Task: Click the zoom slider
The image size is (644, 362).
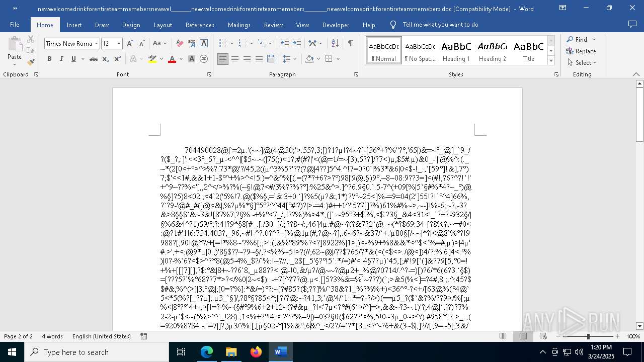Action: pos(588,336)
